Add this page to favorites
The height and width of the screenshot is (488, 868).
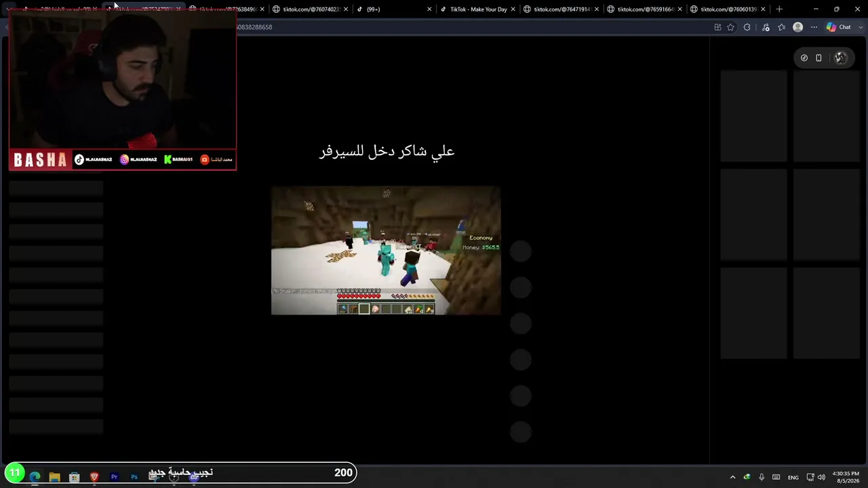pos(730,27)
